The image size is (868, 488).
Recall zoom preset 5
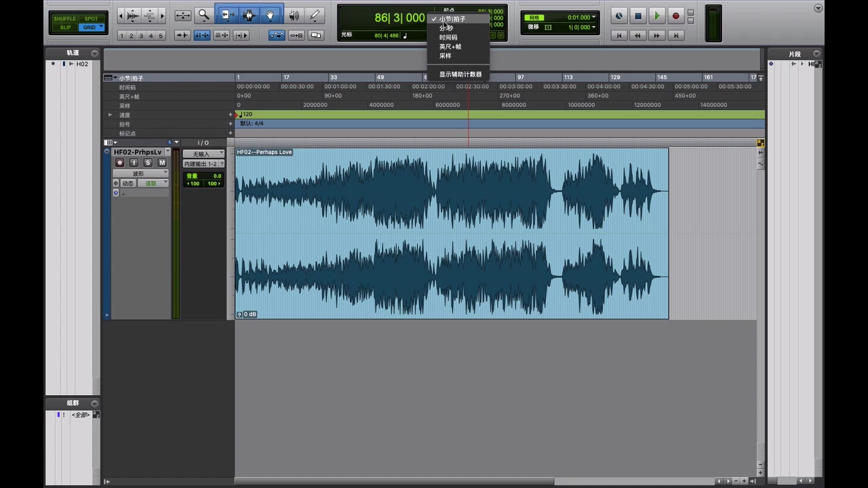coord(161,36)
